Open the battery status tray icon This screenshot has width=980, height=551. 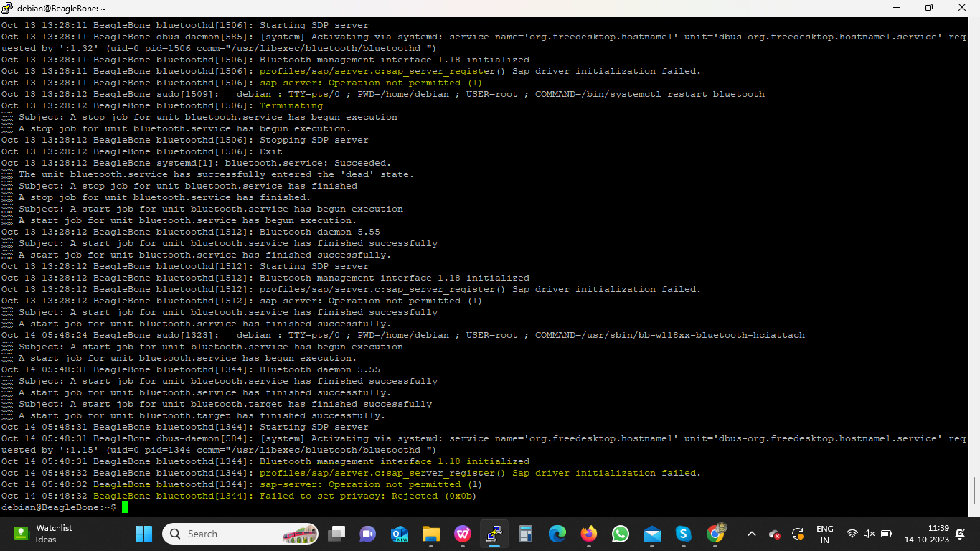tap(886, 534)
